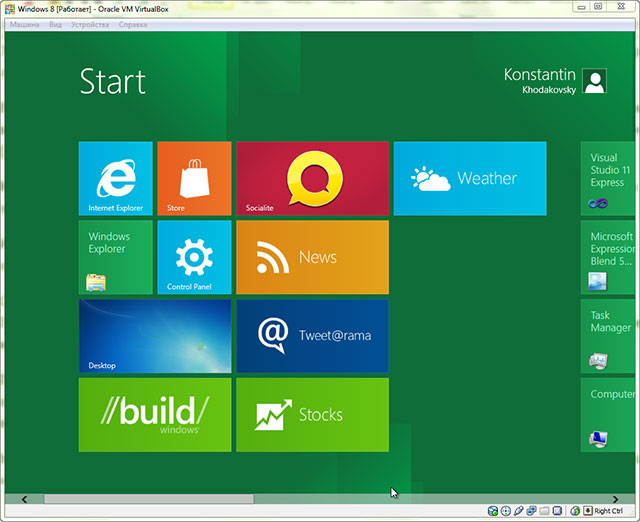Click the horizontal scrollbar thumb

pyautogui.click(x=149, y=499)
